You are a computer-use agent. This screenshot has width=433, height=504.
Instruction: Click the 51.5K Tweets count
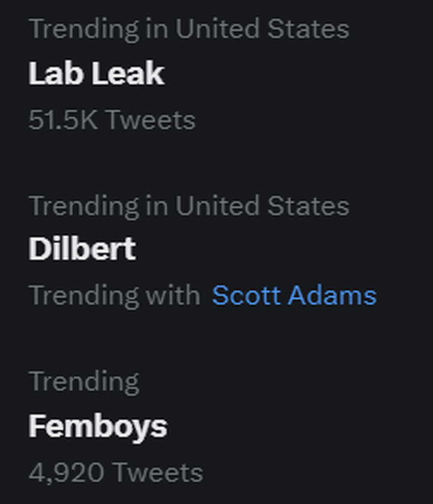(112, 120)
